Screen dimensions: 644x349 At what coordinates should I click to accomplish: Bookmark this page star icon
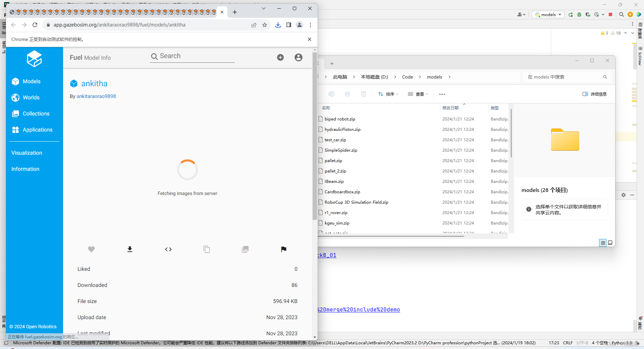[265, 25]
